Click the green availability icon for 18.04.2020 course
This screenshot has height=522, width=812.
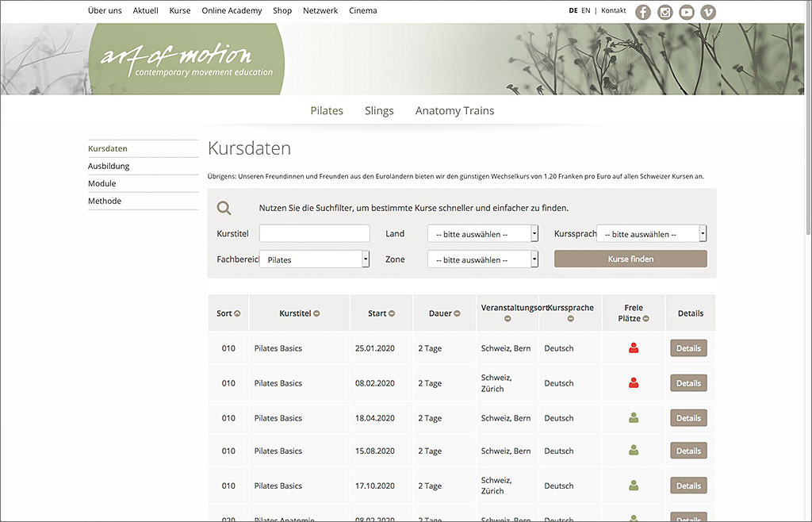click(634, 418)
